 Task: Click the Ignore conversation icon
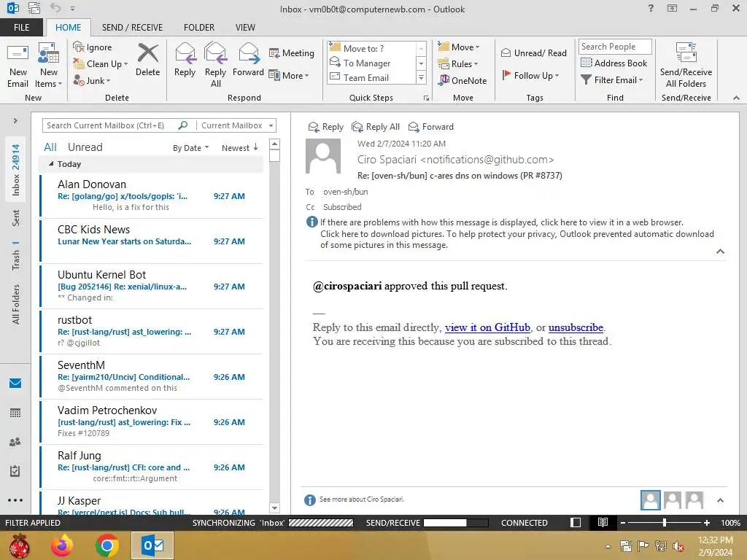pos(93,47)
